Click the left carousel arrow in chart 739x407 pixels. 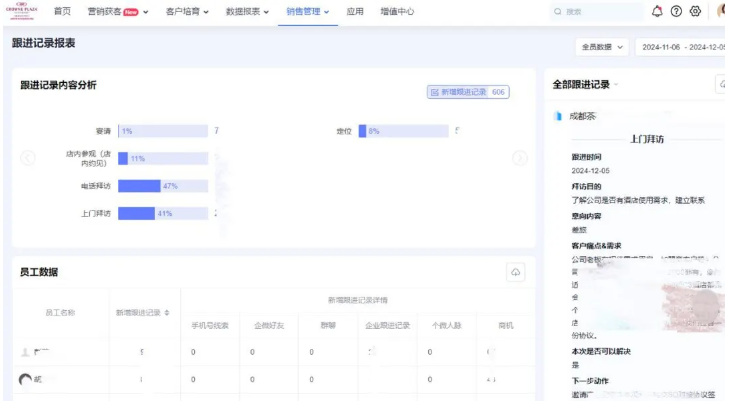click(28, 158)
